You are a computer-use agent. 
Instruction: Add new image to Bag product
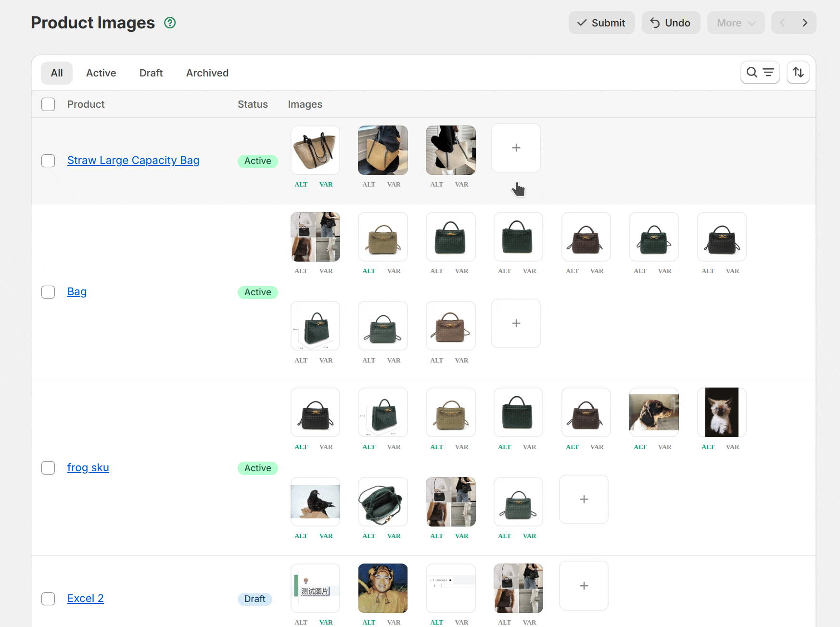[516, 324]
